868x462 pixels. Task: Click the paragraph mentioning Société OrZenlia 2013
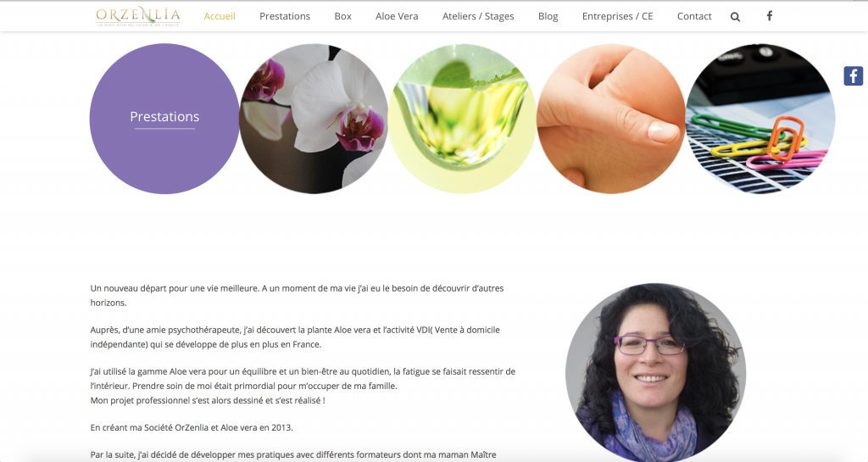pyautogui.click(x=192, y=428)
